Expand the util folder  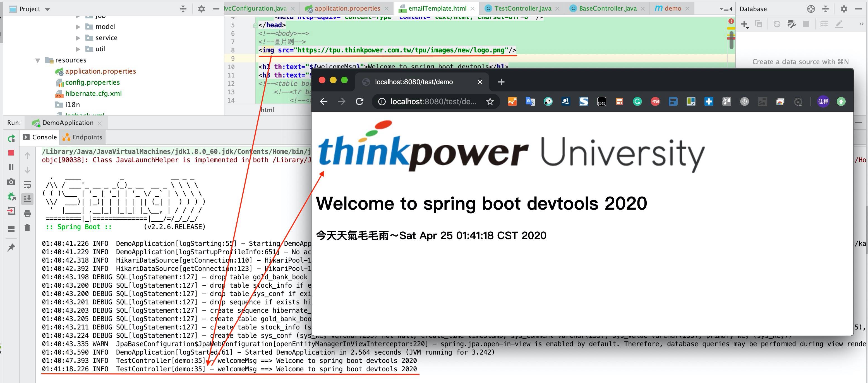pos(78,49)
